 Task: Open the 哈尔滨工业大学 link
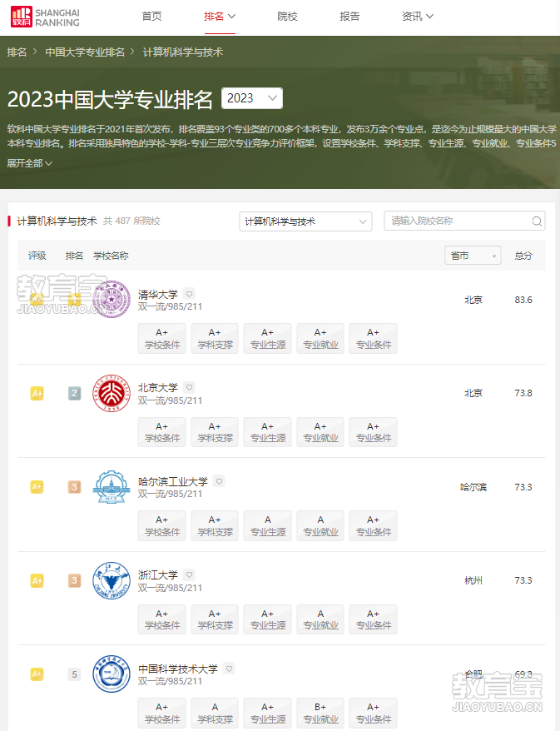click(173, 481)
